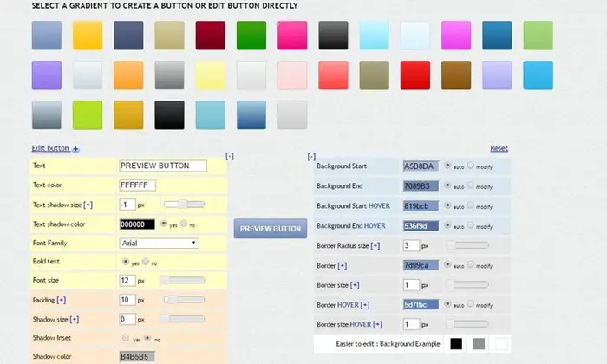Image resolution: width=607 pixels, height=364 pixels.
Task: Pick the gray Background Example square
Action: coord(479,344)
